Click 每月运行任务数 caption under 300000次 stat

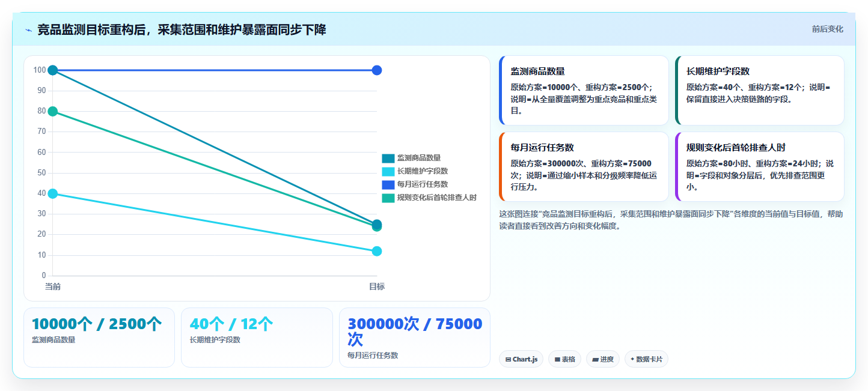[x=373, y=356]
